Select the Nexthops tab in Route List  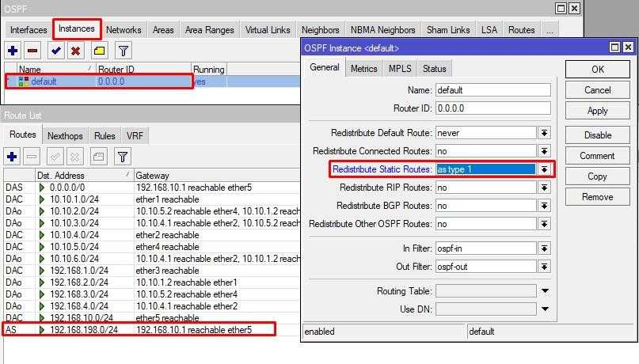click(63, 136)
